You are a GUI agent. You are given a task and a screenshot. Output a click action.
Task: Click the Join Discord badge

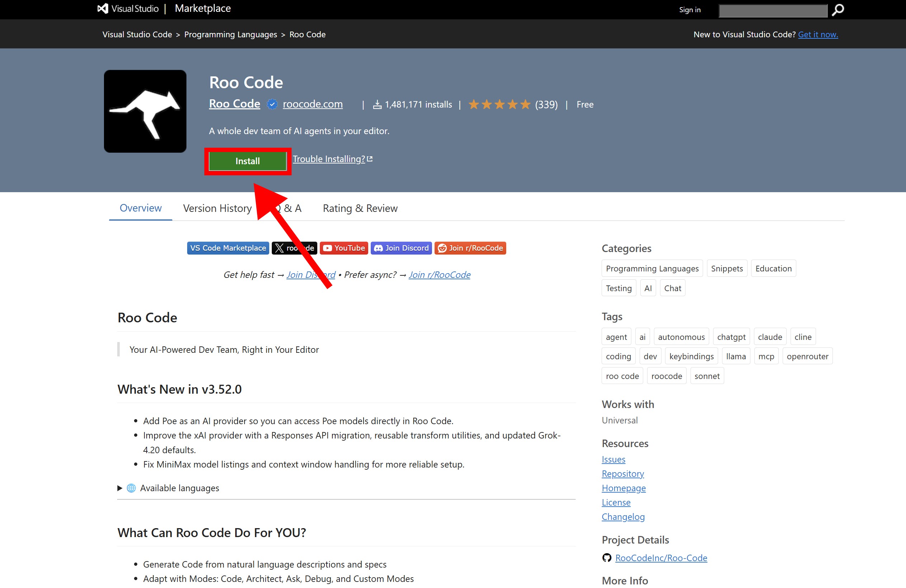tap(401, 248)
